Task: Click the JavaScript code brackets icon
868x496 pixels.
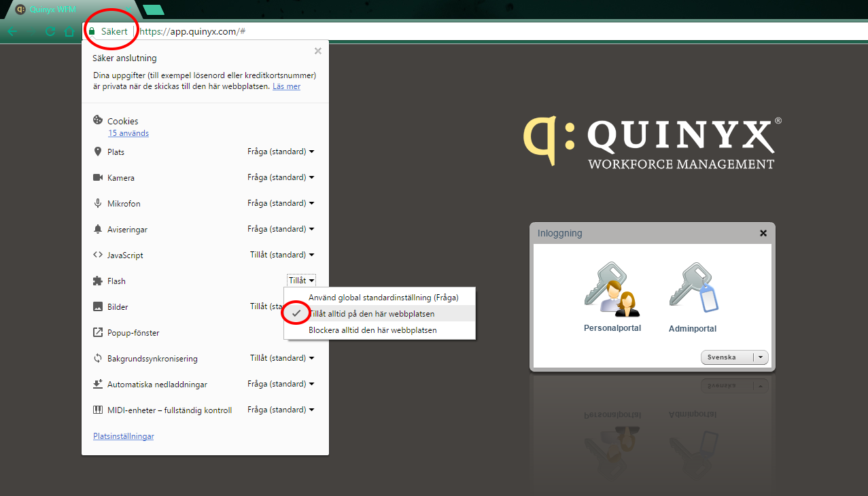Action: (98, 255)
